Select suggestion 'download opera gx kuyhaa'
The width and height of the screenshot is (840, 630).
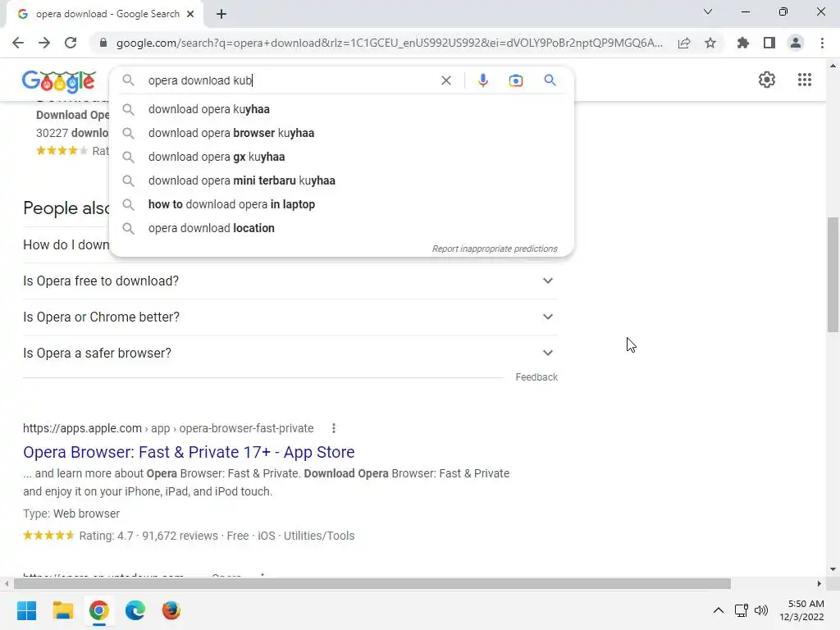pyautogui.click(x=341, y=157)
